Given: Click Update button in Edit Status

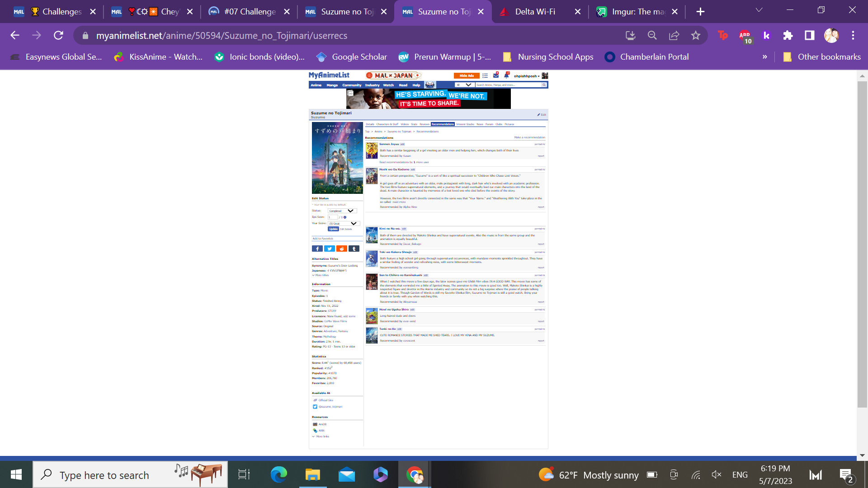Looking at the screenshot, I should click(x=333, y=229).
